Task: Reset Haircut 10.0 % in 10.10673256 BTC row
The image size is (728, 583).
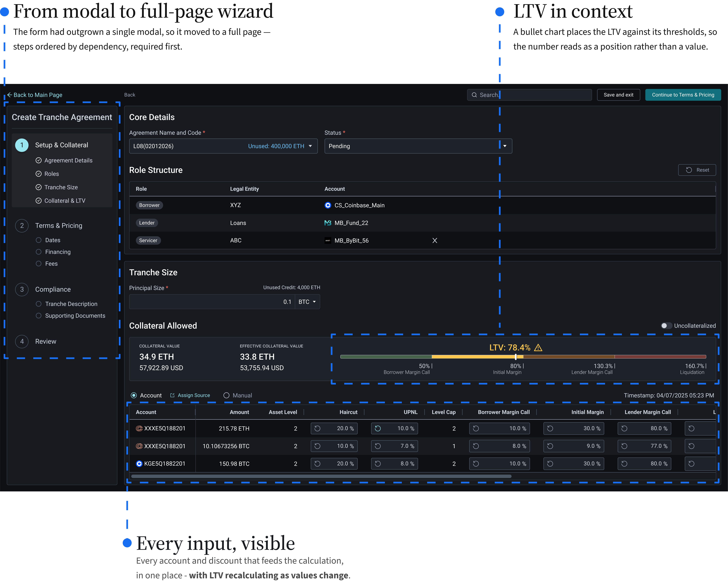Action: (x=317, y=446)
